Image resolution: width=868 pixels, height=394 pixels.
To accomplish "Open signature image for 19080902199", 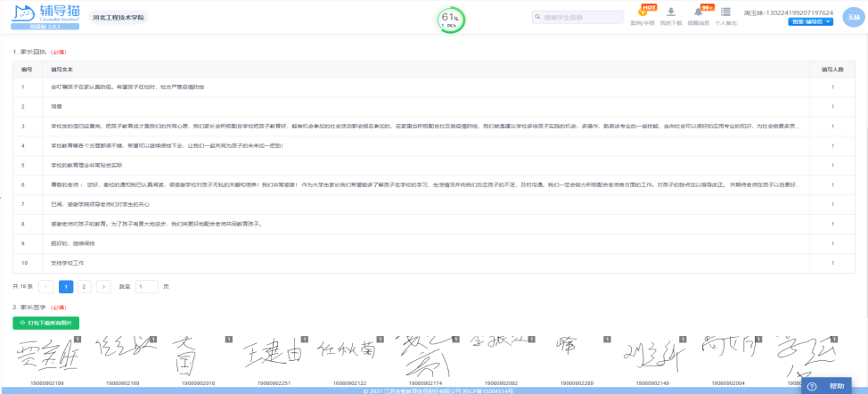I will 47,356.
